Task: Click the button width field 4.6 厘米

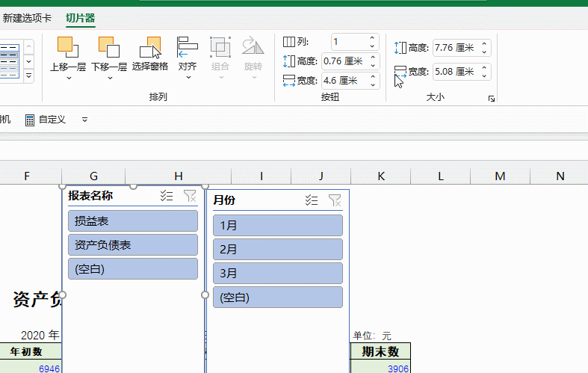Action: 345,80
